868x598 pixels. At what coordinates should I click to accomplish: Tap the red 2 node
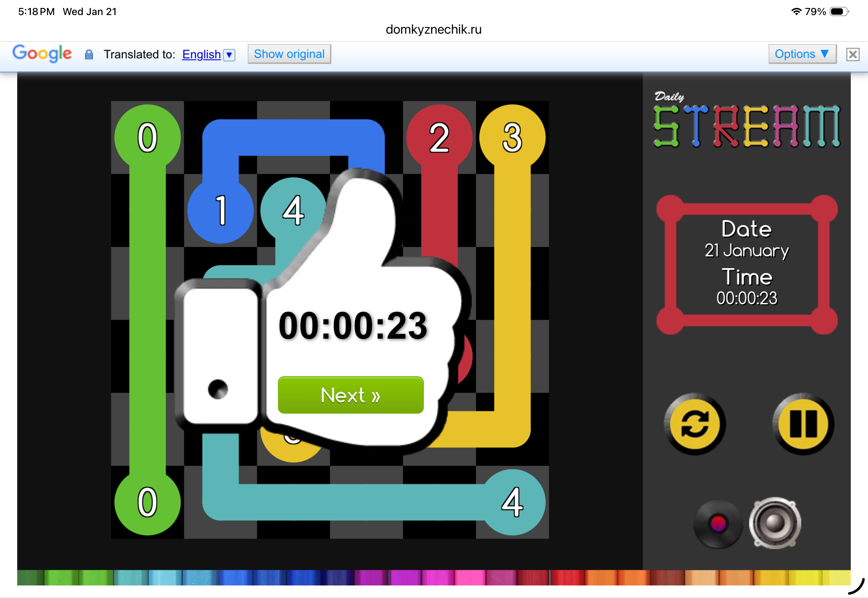coord(439,138)
